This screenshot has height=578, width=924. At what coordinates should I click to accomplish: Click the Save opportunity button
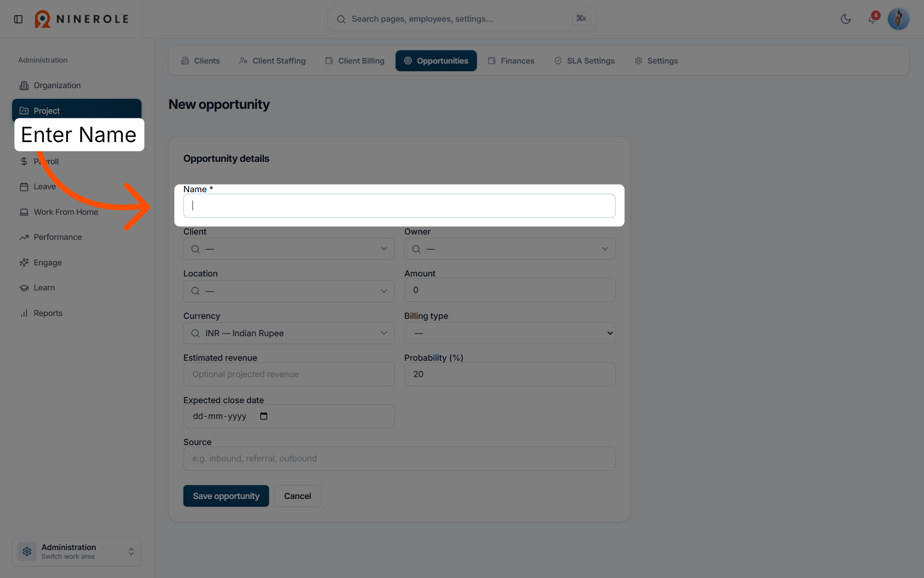(x=226, y=496)
